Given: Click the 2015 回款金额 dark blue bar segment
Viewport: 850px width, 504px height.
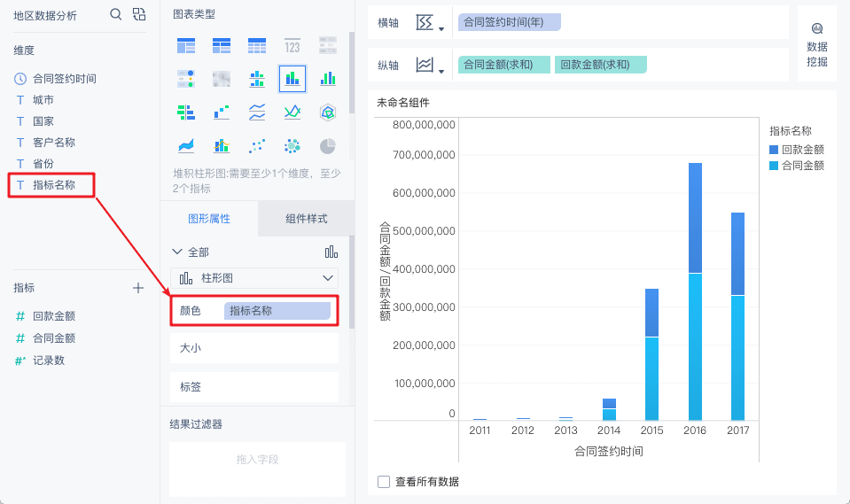Looking at the screenshot, I should tap(652, 313).
